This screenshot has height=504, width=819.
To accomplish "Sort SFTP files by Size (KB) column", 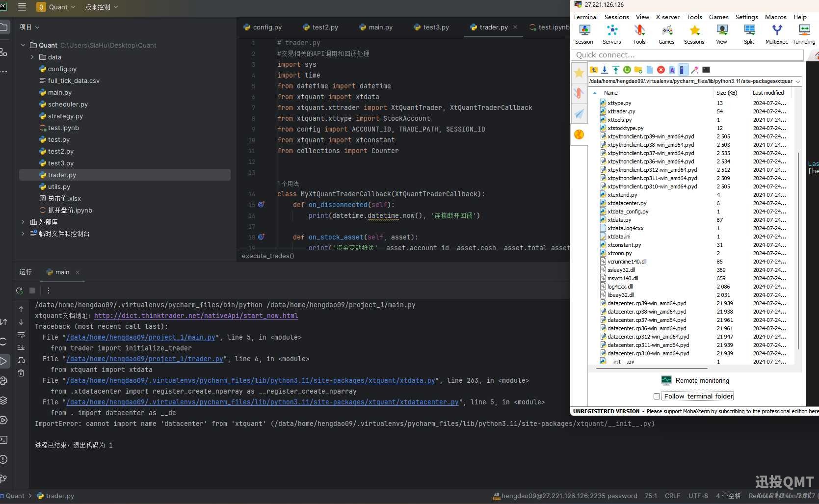I will 727,93.
